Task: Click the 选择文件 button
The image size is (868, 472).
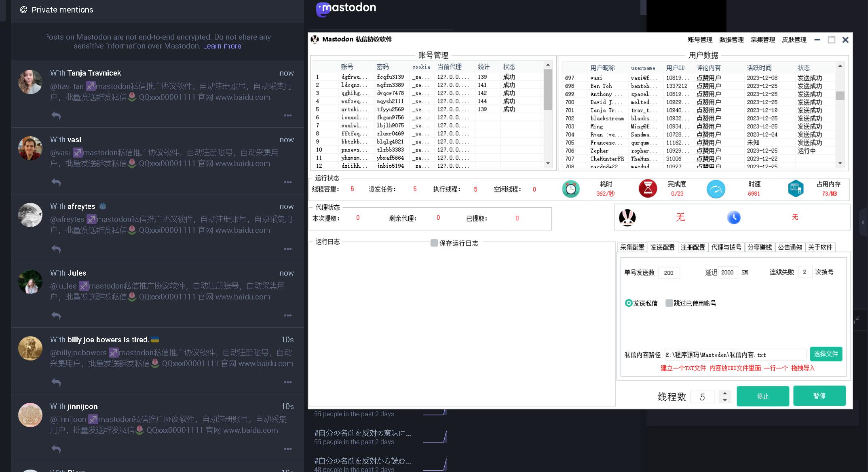Action: click(826, 354)
